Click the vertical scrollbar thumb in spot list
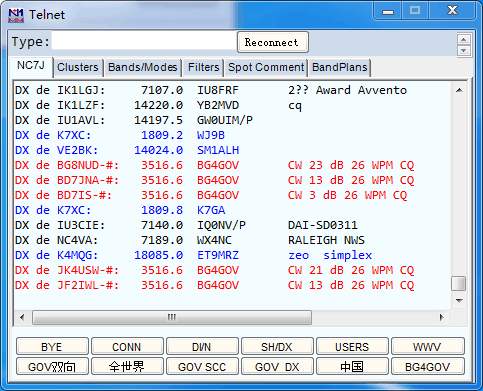The height and width of the screenshot is (391, 483). click(x=459, y=284)
